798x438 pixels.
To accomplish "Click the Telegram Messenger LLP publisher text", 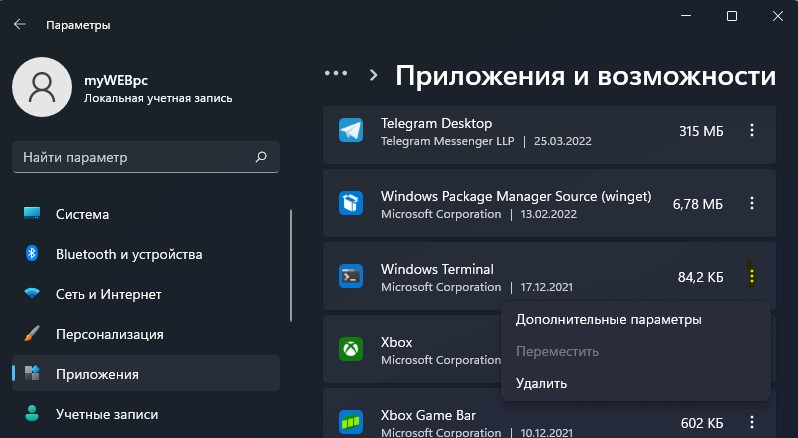I will pyautogui.click(x=448, y=141).
